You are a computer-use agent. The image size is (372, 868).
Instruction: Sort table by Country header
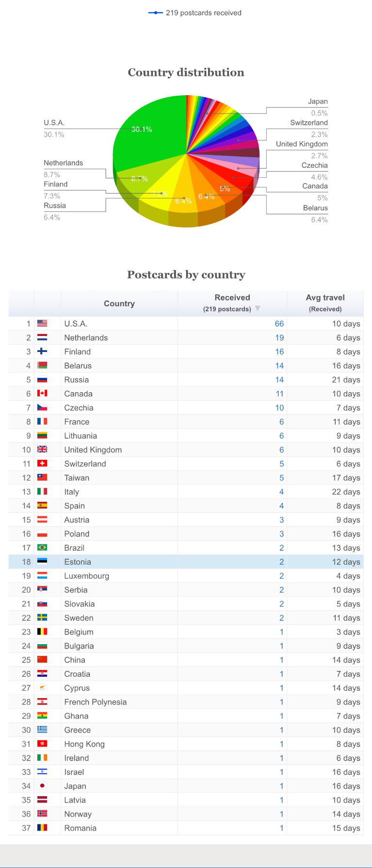[119, 303]
